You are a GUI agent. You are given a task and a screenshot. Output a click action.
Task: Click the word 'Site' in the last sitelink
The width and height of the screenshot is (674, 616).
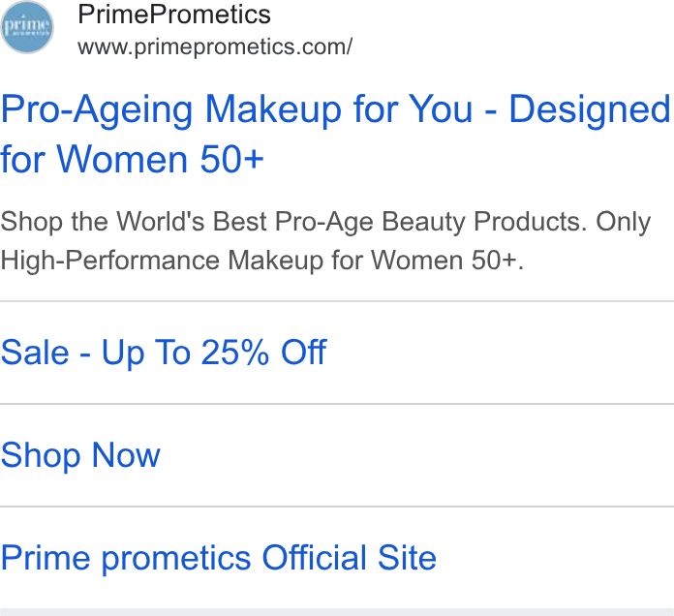(407, 558)
